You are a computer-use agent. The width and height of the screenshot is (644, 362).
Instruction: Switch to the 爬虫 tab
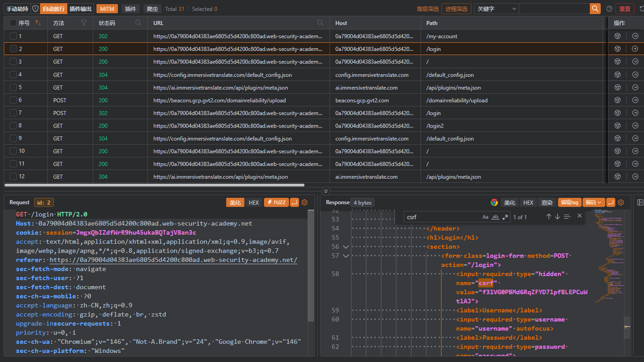pyautogui.click(x=152, y=9)
